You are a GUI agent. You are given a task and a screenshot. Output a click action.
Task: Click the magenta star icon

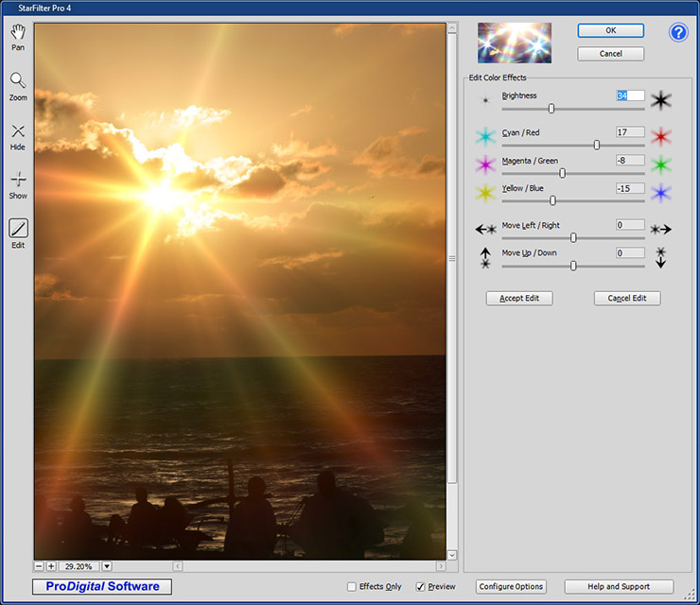(485, 164)
